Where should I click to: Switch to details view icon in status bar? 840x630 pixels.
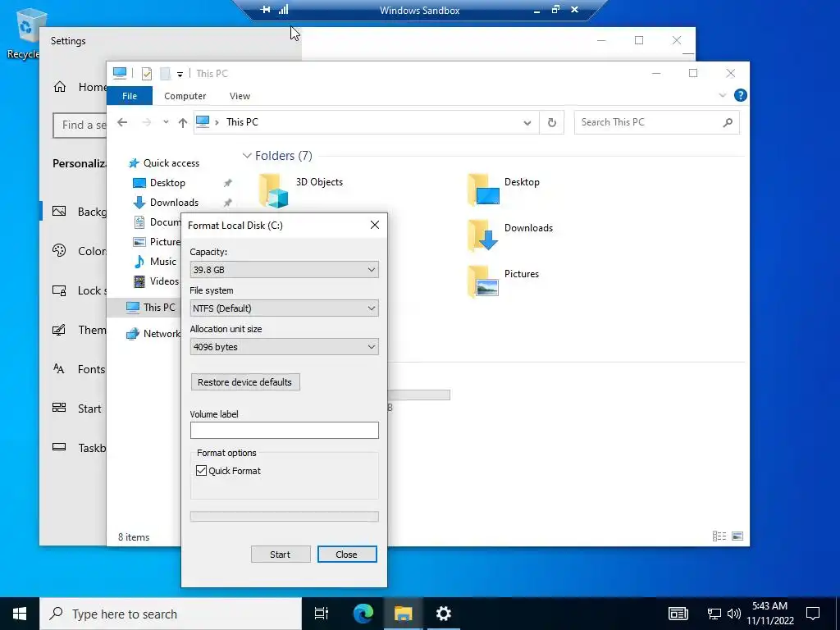pyautogui.click(x=719, y=536)
